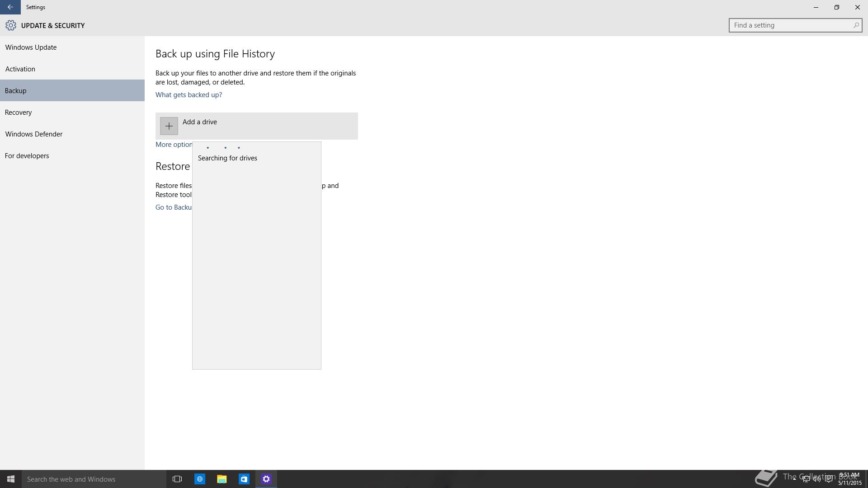This screenshot has width=868, height=488.
Task: Go back using the arrow button
Action: [10, 7]
